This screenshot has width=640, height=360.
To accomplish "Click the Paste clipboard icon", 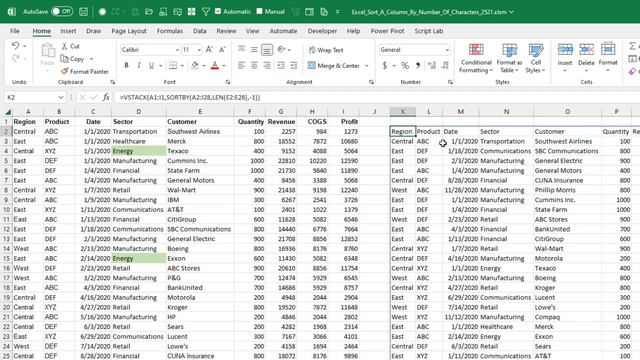I will 48,51.
